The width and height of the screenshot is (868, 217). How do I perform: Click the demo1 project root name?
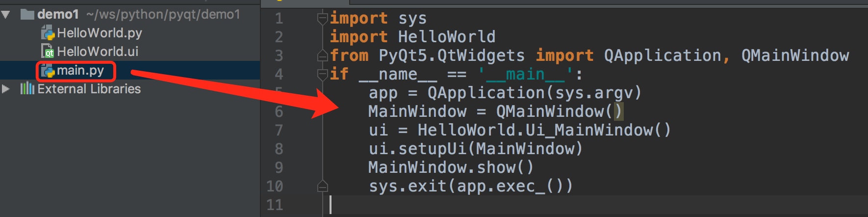click(x=58, y=14)
